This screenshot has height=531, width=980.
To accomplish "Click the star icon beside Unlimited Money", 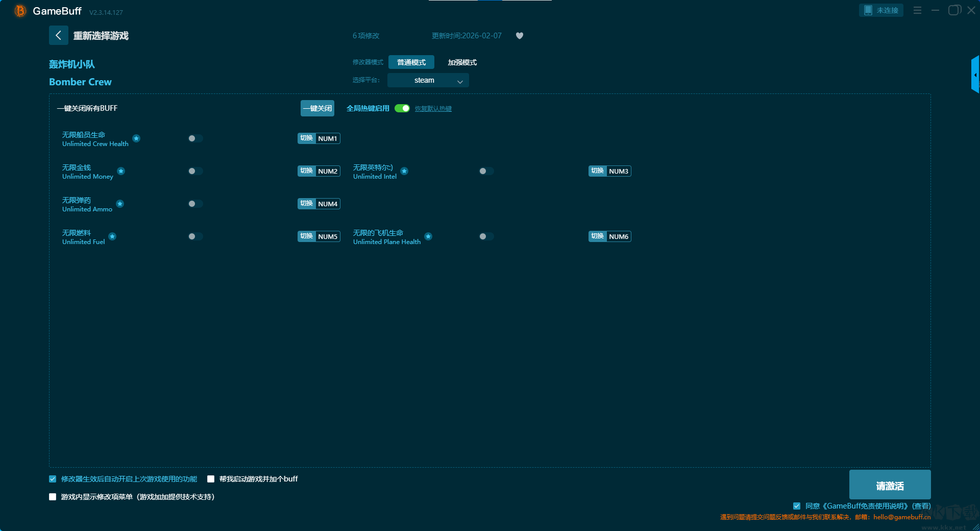I will click(121, 171).
